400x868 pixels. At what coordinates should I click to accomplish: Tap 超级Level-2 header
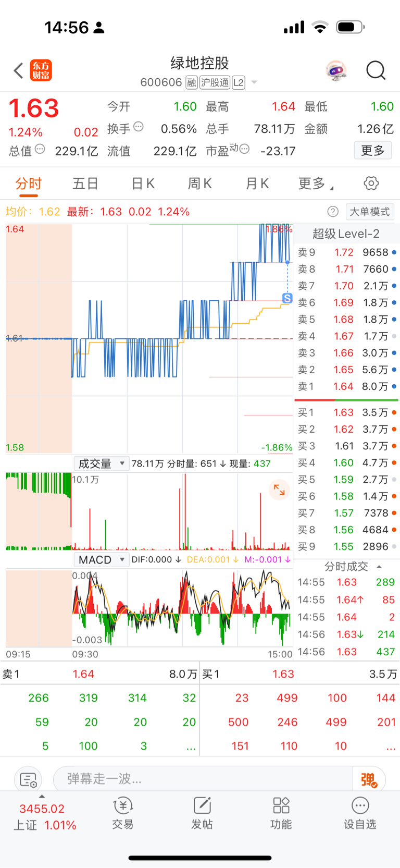point(346,234)
